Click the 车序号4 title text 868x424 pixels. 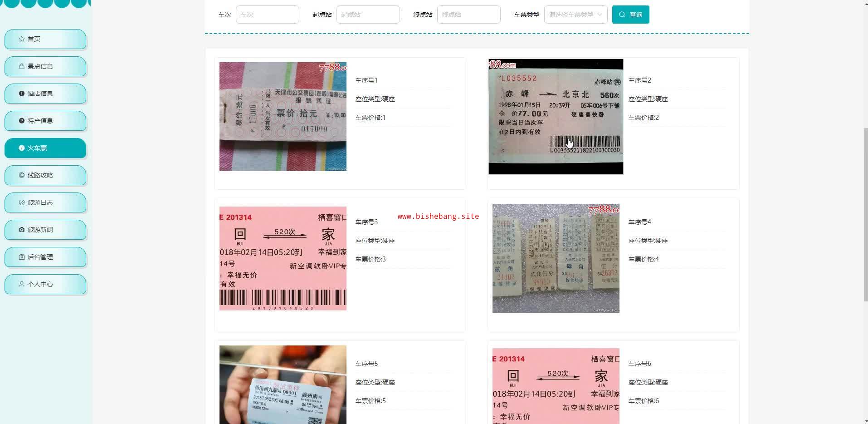pyautogui.click(x=640, y=222)
